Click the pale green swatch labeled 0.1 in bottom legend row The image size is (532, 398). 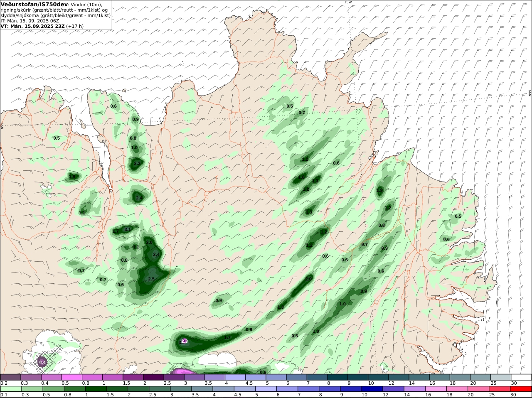click(10, 389)
